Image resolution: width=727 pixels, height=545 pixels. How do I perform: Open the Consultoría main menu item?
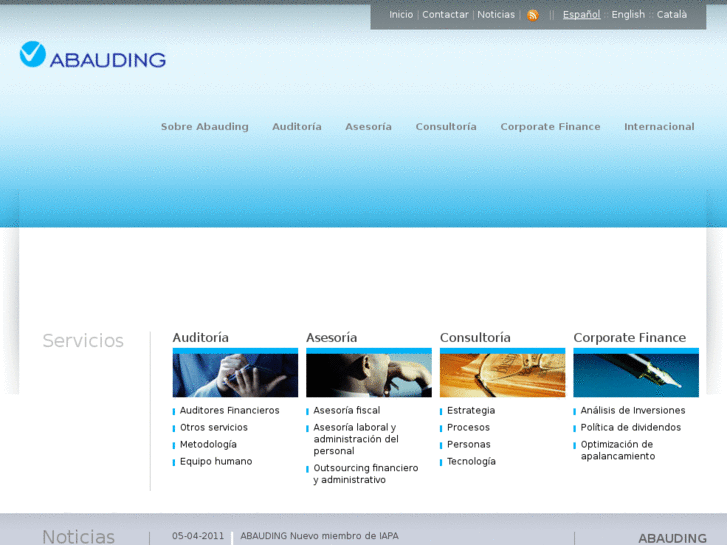point(446,127)
